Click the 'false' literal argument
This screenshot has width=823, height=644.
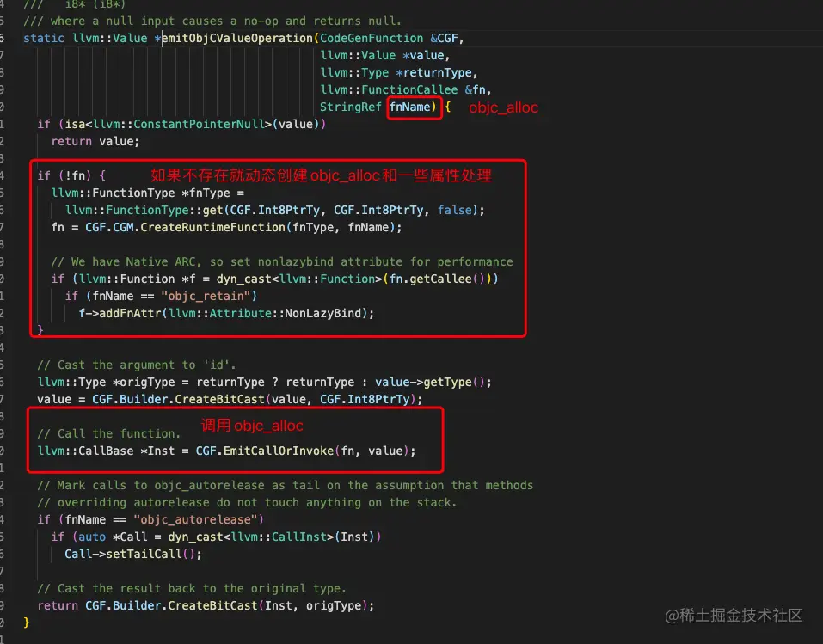(455, 211)
